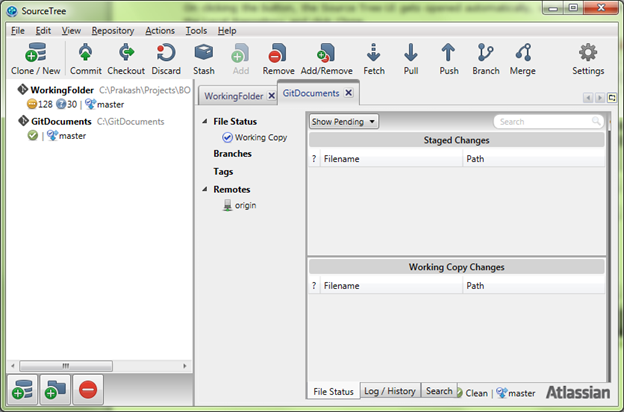Switch to the Log / History tab
This screenshot has height=412, width=624.
point(390,391)
